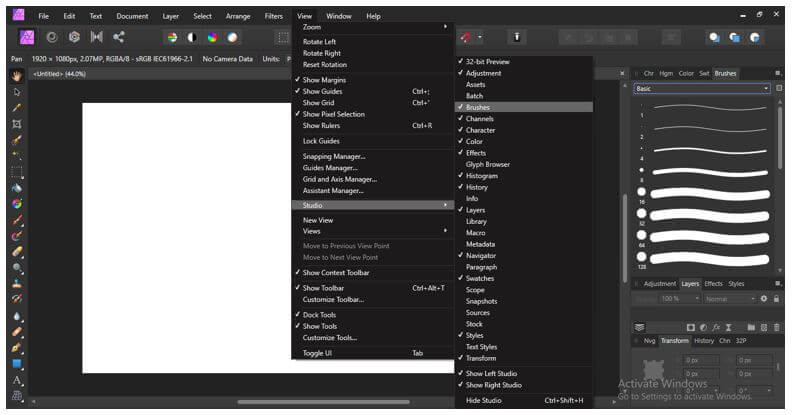Select the blue Rectangle shape tool
Viewport: 800px width, 415px height.
click(17, 364)
